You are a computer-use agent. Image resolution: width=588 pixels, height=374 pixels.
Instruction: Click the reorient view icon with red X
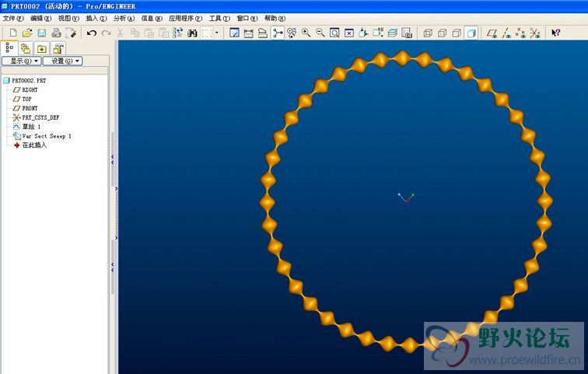click(x=348, y=33)
